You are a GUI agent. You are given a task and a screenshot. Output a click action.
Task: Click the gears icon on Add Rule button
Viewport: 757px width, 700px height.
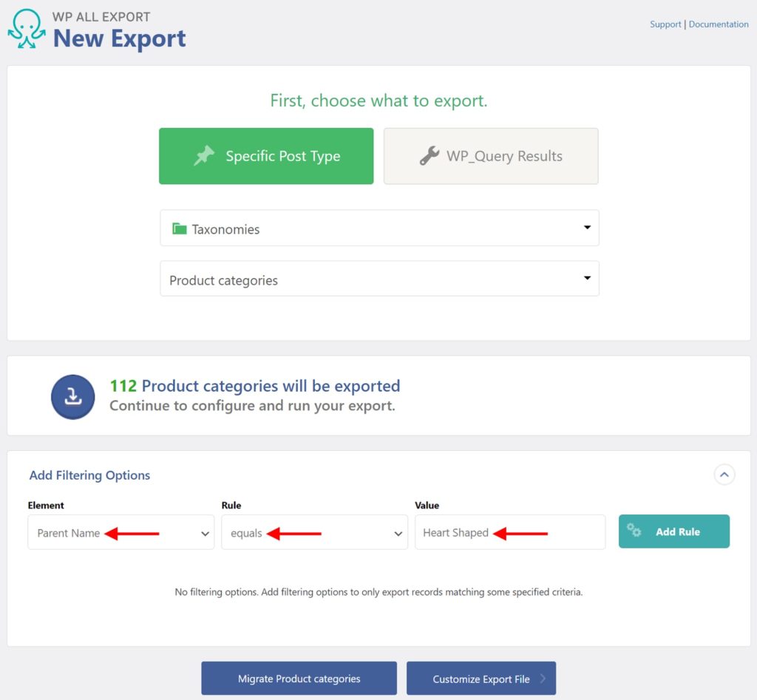tap(634, 531)
